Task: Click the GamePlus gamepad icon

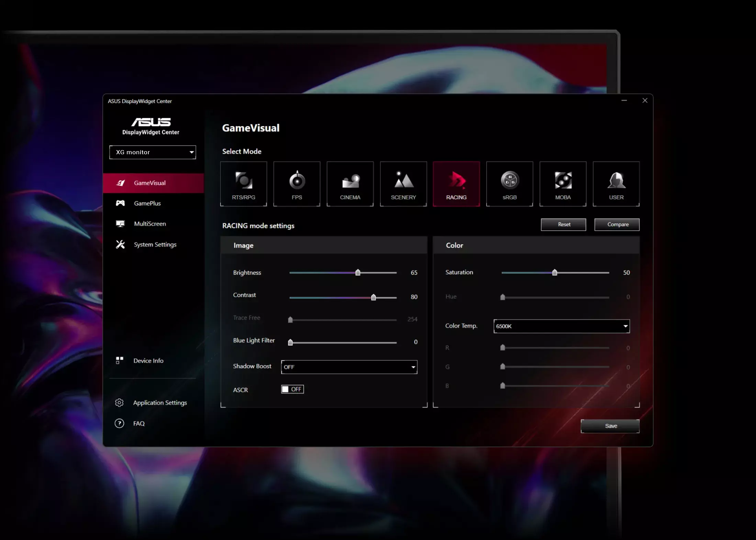Action: (120, 203)
